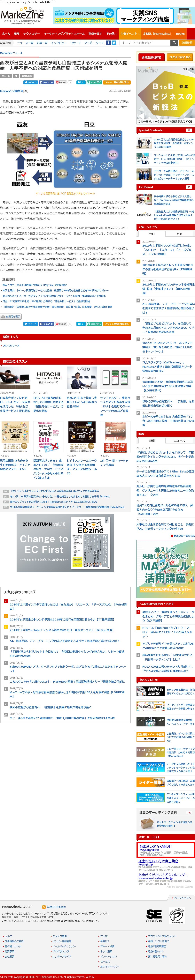Click the ニュース一覧 link in the sub navigation
195x980 pixels.
25,43
